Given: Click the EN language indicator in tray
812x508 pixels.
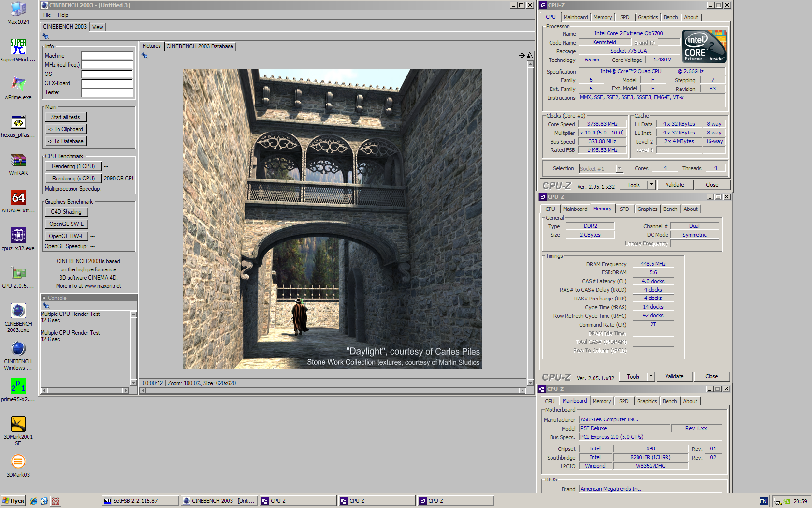Looking at the screenshot, I should pyautogui.click(x=763, y=501).
